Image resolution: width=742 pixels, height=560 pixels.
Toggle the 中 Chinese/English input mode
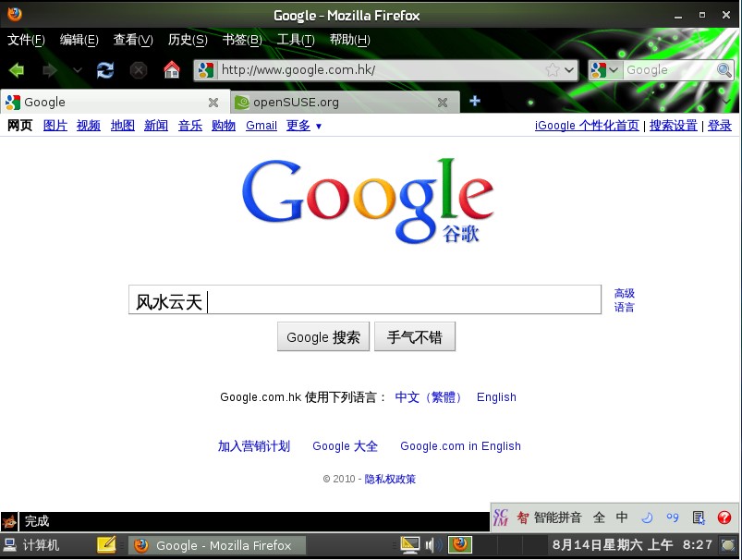click(622, 517)
